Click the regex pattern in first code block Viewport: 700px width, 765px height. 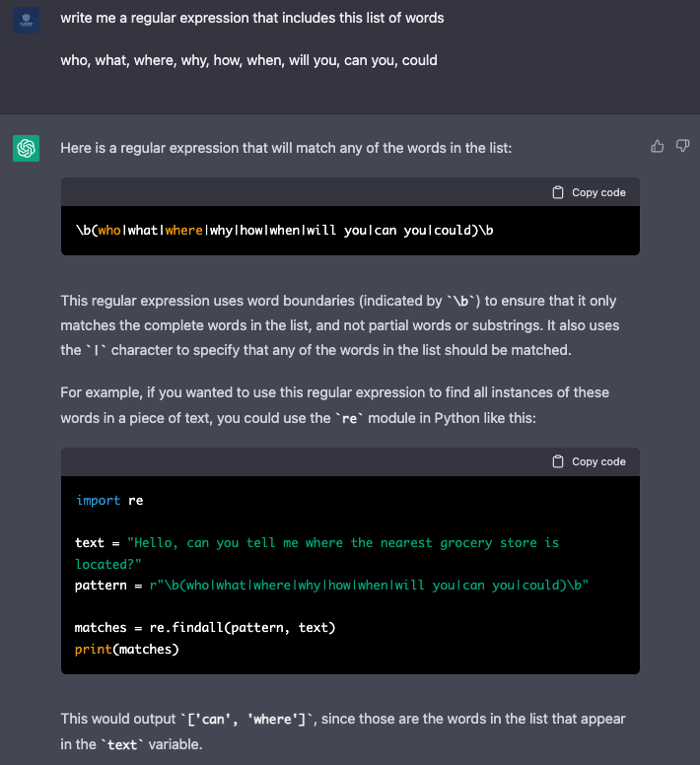pyautogui.click(x=284, y=231)
